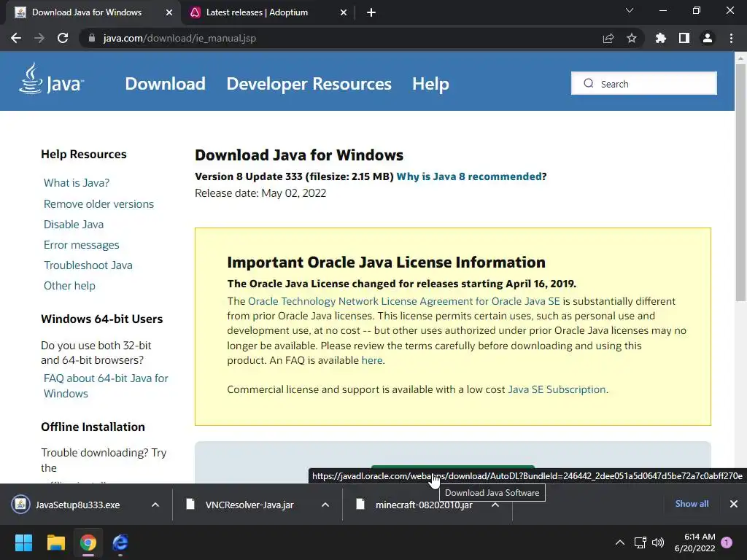The height and width of the screenshot is (560, 747).
Task: Open Disable Java link
Action: (74, 225)
